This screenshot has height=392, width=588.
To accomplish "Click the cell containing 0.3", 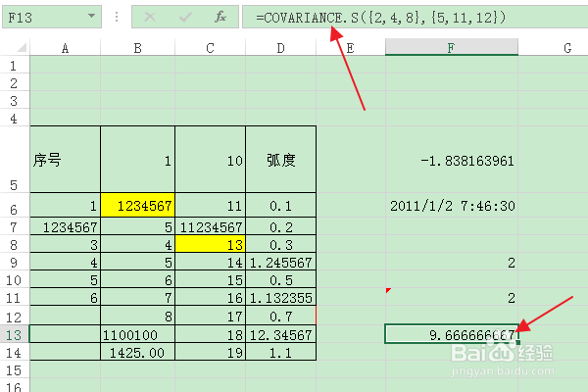I will (x=281, y=244).
